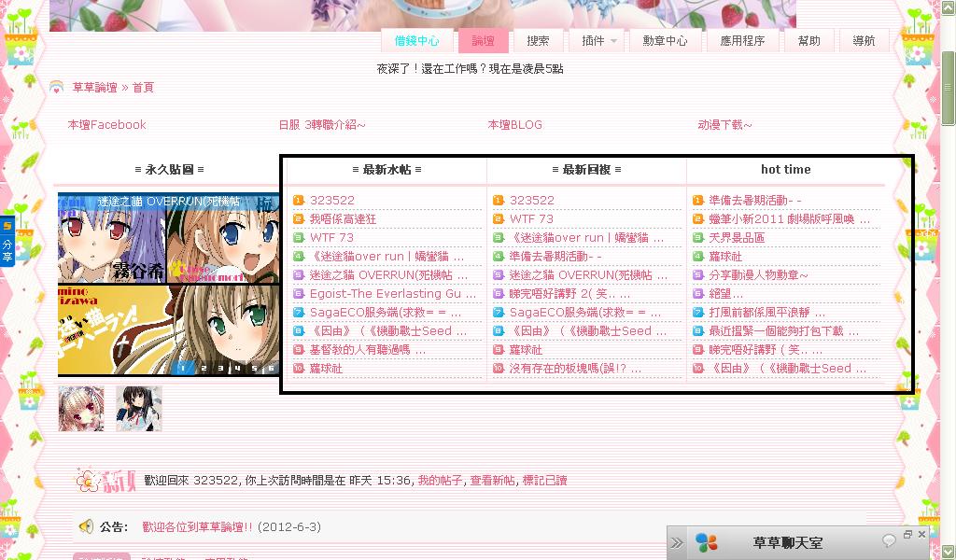Click rank 1 icon beside 323522 in 最新水帖
Viewport: 956px width, 560px height.
tap(299, 200)
